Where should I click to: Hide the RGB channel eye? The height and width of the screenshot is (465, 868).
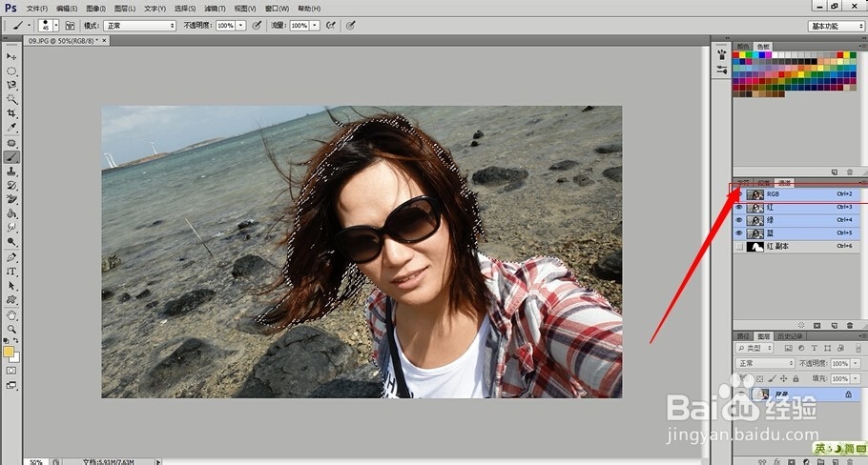tap(738, 194)
